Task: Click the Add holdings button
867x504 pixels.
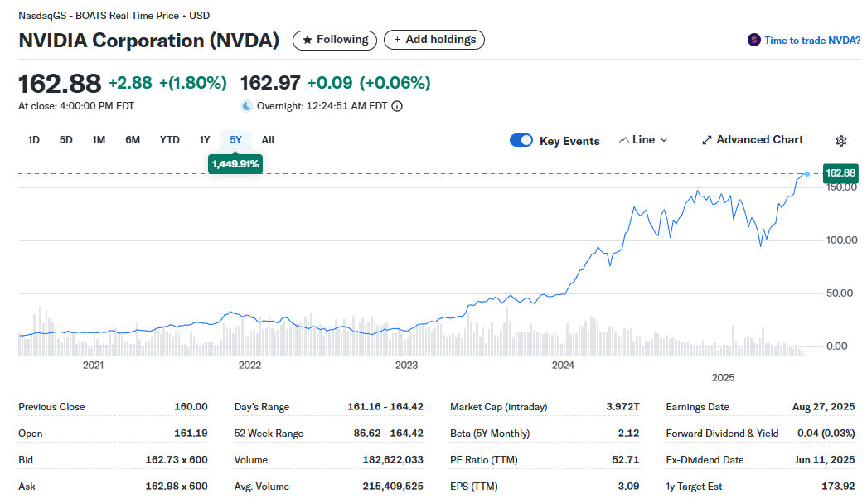Action: tap(434, 40)
